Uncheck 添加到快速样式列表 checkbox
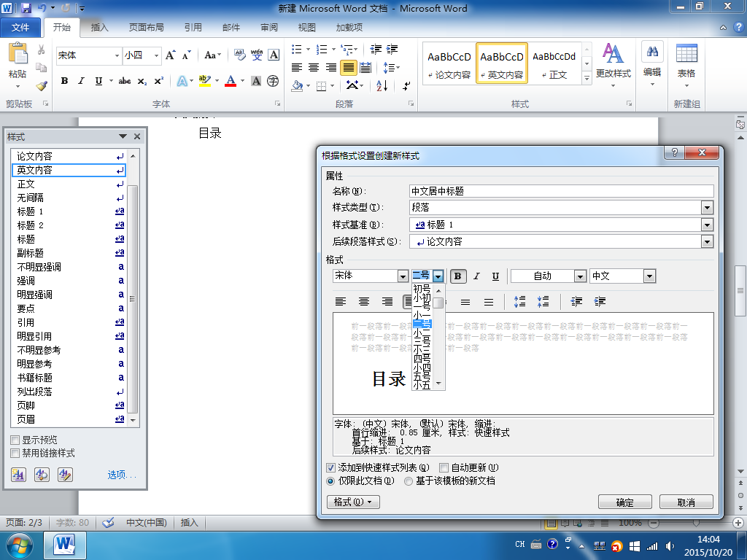This screenshot has height=560, width=747. [x=330, y=467]
